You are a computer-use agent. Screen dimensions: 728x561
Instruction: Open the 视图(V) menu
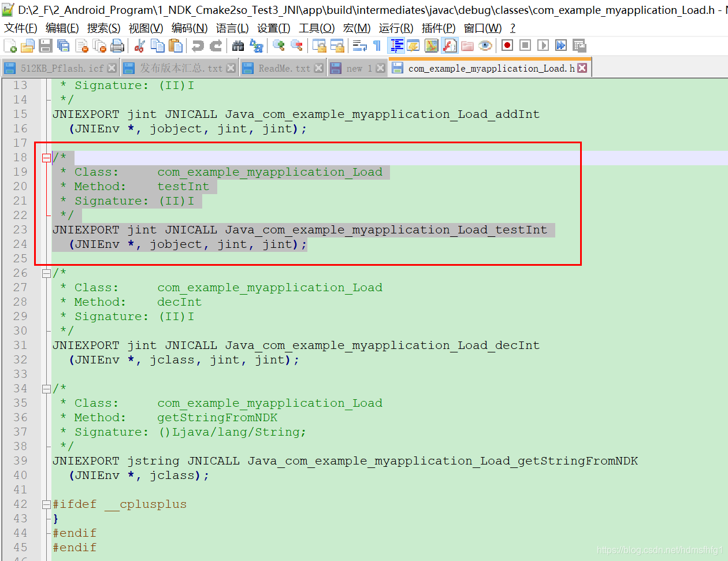pos(146,28)
